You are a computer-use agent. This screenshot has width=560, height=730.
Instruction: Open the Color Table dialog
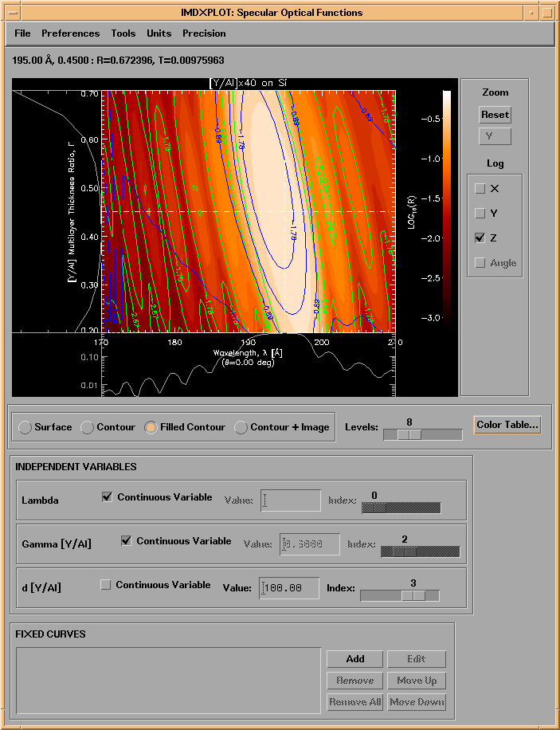pos(507,425)
